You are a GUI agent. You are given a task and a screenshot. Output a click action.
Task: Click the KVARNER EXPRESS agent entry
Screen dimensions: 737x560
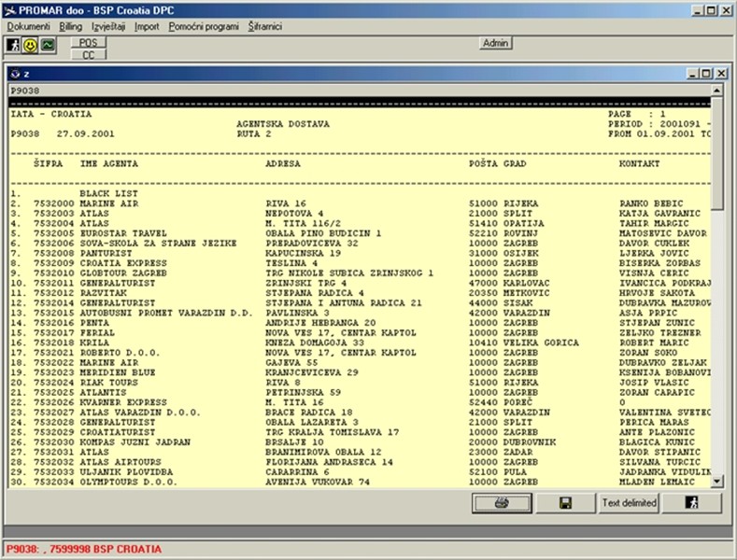123,402
